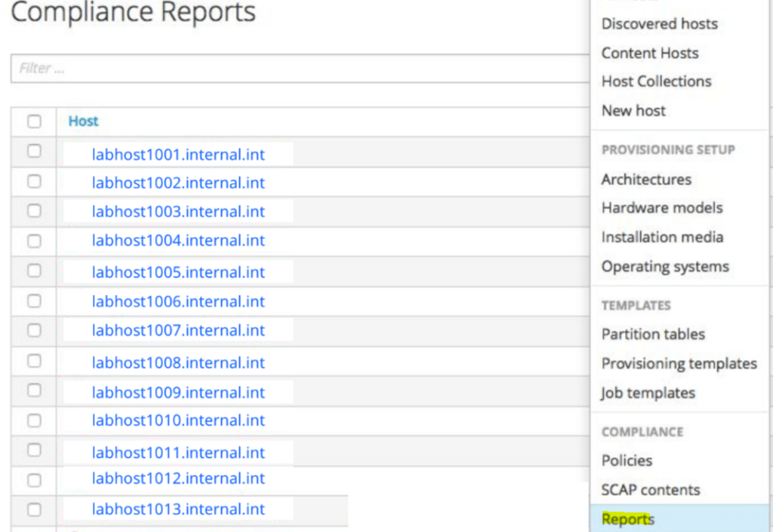This screenshot has width=773, height=532.
Task: Open labhost1007.internal.int host link
Action: tap(178, 331)
